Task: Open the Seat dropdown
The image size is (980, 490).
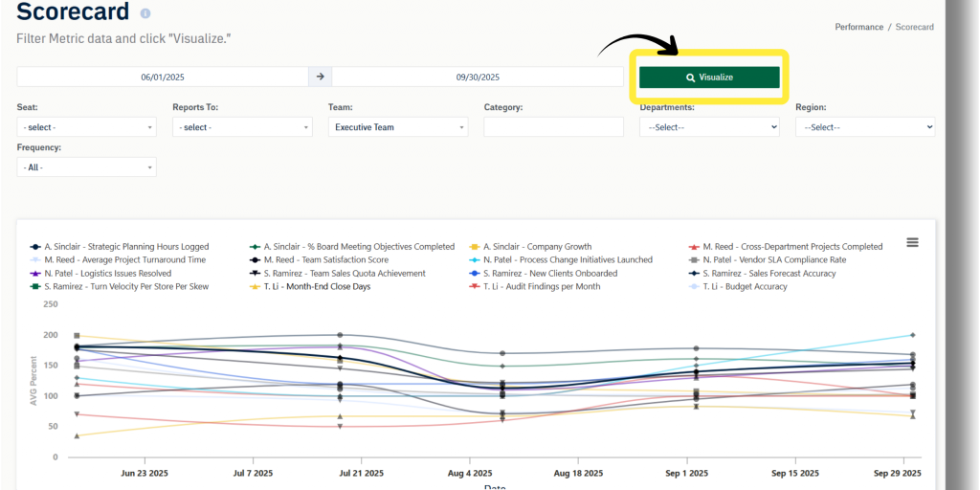Action: click(86, 127)
